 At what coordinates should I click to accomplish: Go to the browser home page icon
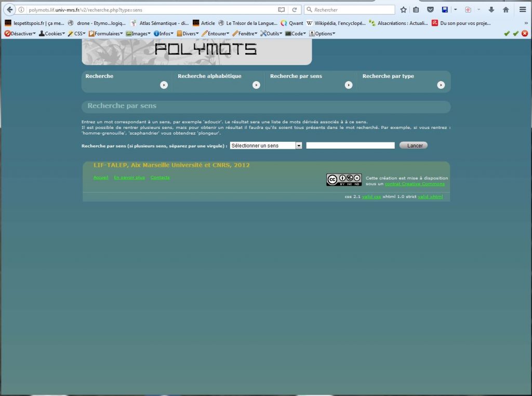point(506,10)
